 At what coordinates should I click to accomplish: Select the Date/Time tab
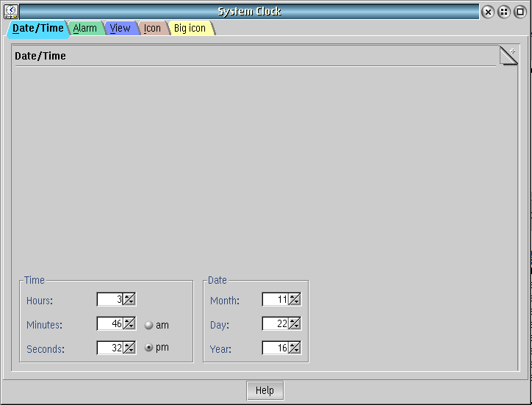(x=37, y=28)
